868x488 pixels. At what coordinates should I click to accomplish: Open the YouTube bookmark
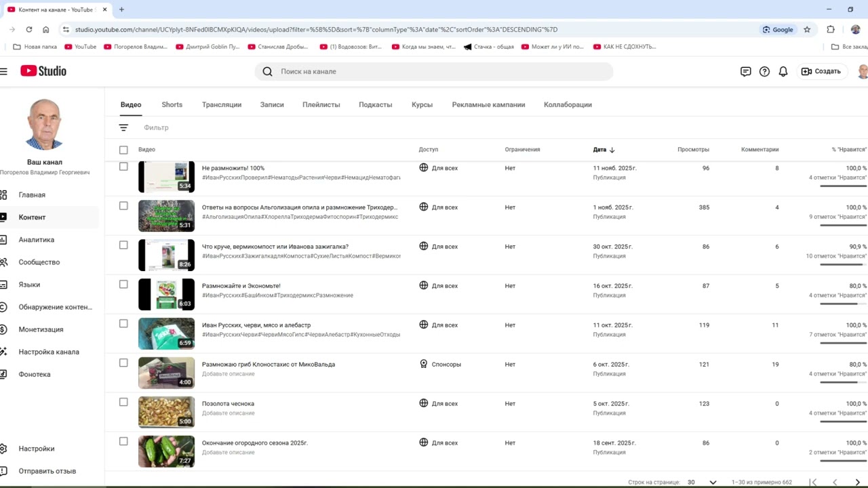[81, 47]
